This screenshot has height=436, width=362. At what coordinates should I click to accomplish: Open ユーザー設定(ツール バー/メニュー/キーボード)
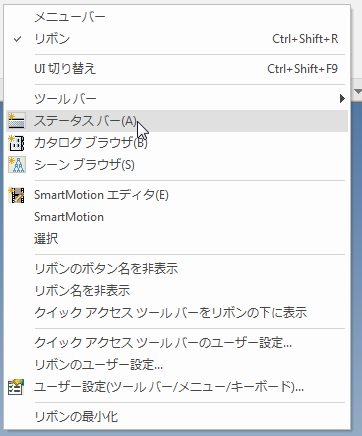point(177,387)
